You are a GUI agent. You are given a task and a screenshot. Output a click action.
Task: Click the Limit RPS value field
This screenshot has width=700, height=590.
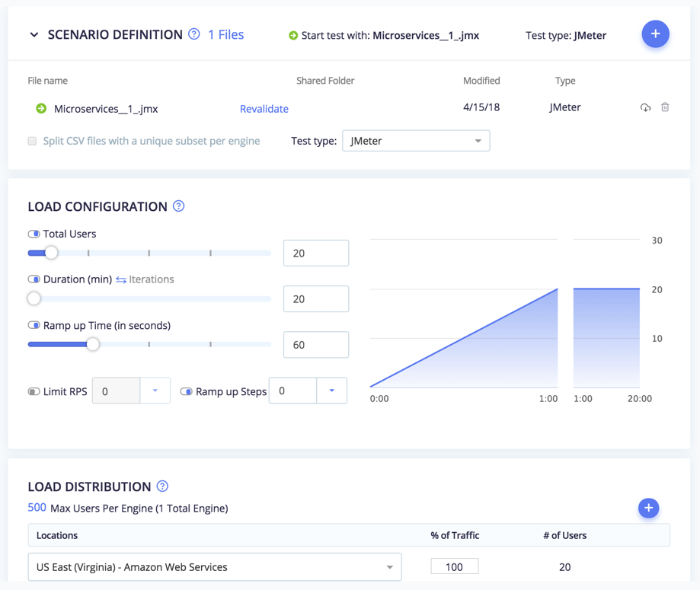click(116, 391)
